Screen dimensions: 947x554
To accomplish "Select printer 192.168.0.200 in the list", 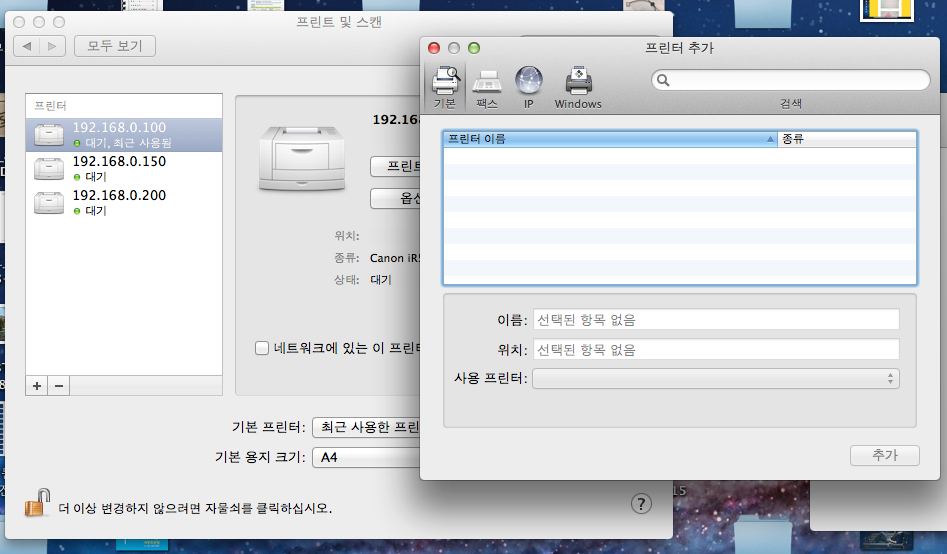I will pos(120,202).
